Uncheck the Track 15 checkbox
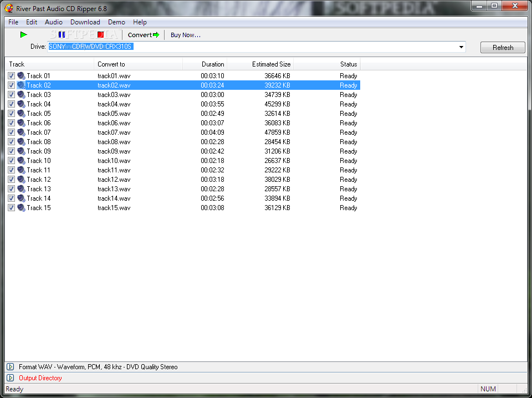The width and height of the screenshot is (532, 398). [11, 208]
